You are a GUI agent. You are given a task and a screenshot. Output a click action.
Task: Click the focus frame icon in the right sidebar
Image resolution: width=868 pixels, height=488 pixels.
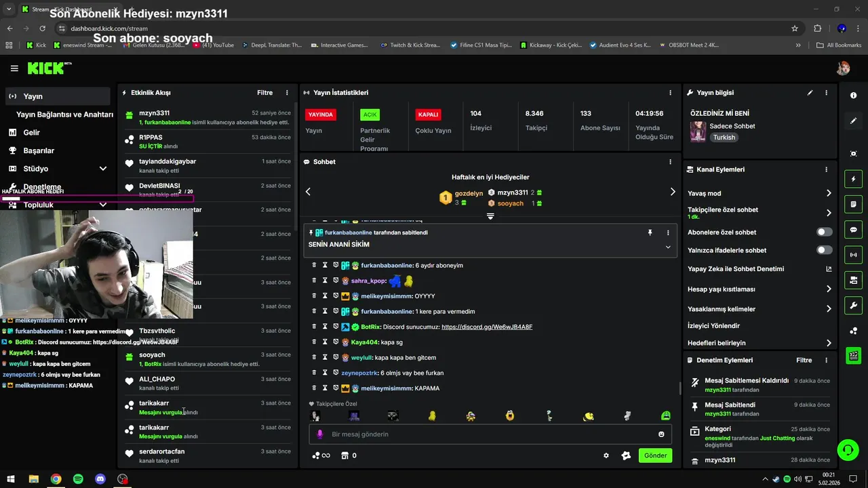[x=853, y=154]
